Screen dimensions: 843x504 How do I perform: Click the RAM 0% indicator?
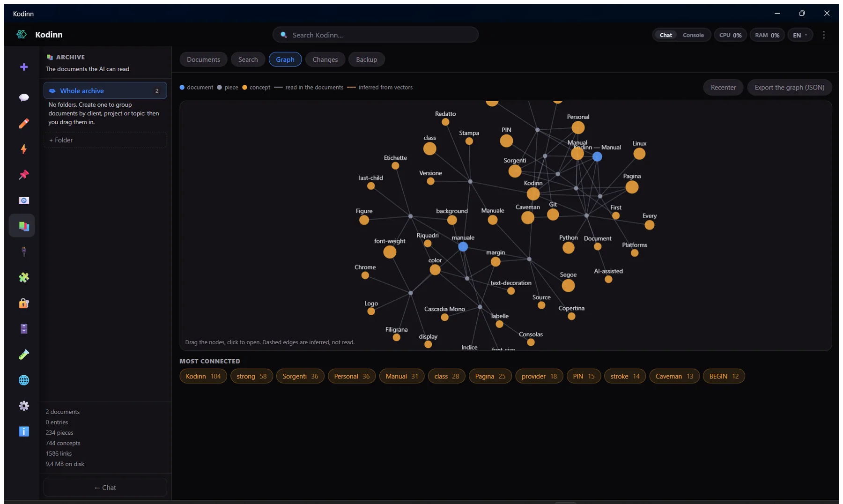click(767, 35)
